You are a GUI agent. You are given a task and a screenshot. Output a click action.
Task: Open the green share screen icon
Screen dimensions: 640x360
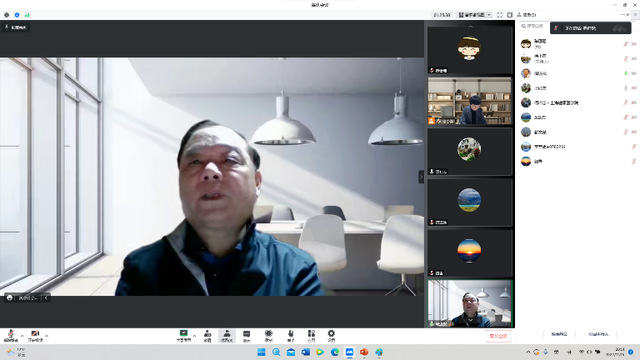pos(184,336)
